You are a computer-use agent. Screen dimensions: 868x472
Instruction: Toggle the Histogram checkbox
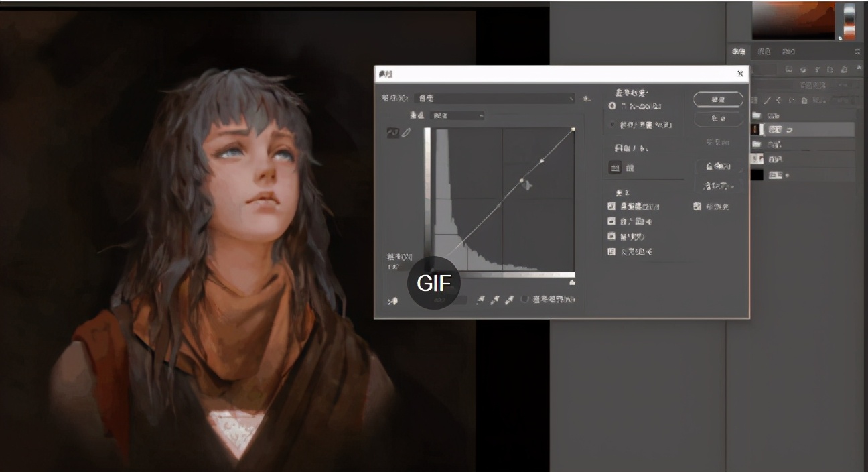pos(611,221)
